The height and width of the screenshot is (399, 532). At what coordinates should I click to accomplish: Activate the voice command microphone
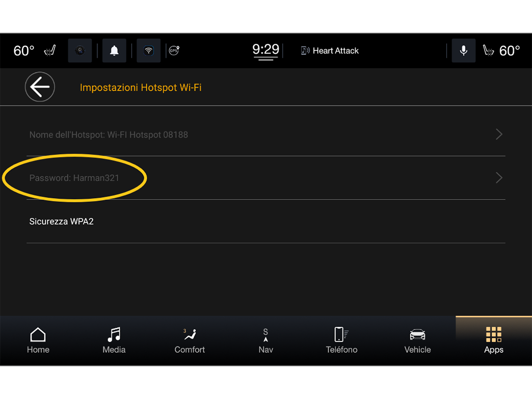[x=464, y=51]
